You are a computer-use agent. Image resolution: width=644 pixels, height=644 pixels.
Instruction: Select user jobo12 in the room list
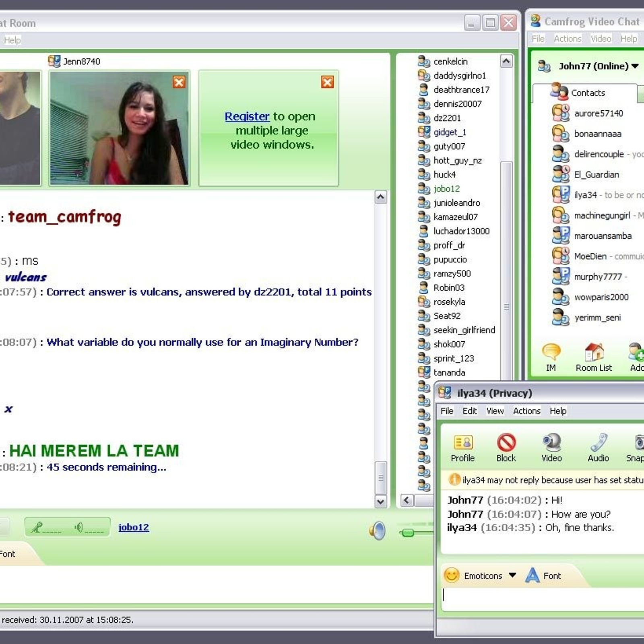439,188
